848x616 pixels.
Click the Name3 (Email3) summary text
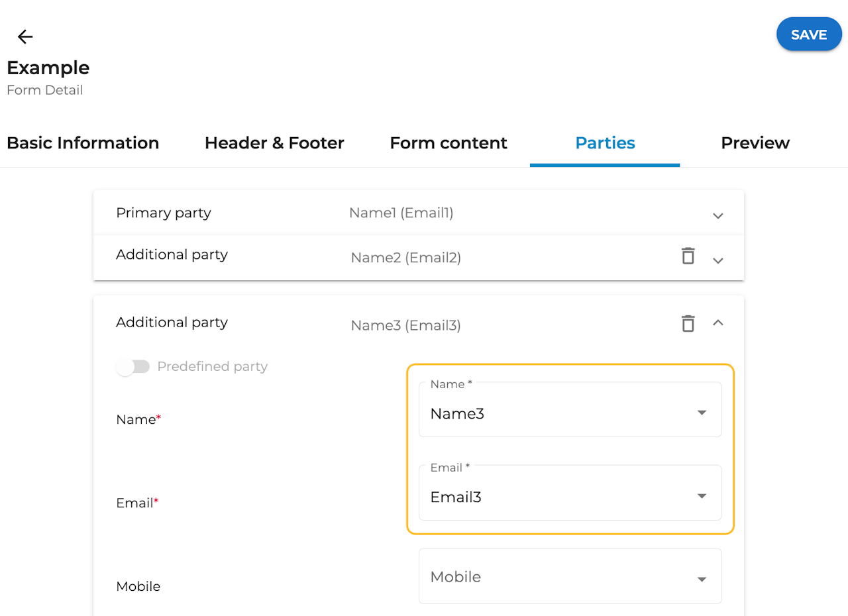pyautogui.click(x=405, y=325)
